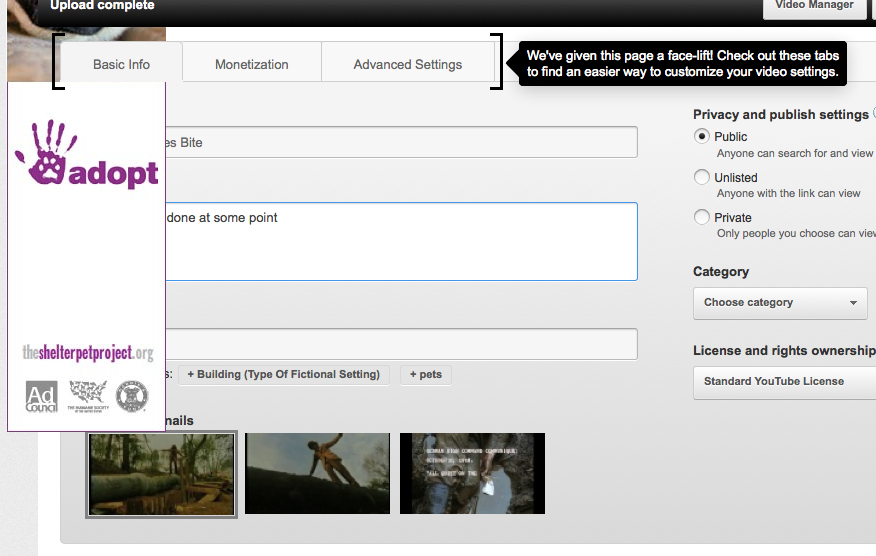This screenshot has height=556, width=876.
Task: Click the theshelterpetproject.org link in ad
Action: click(x=88, y=353)
